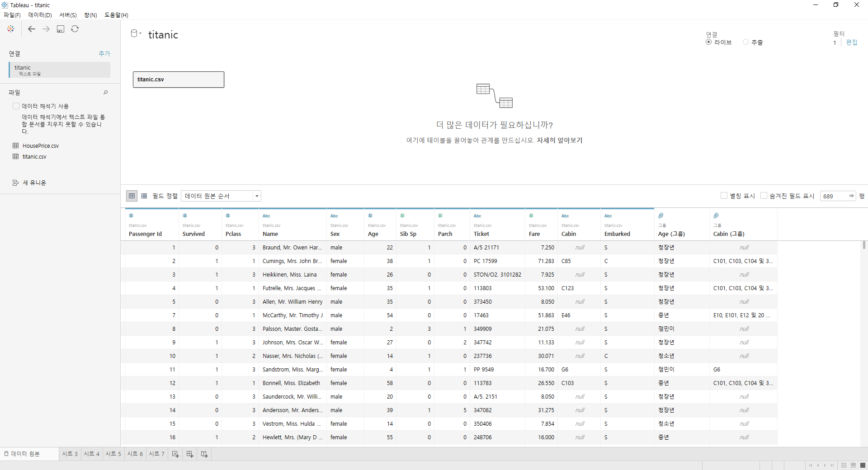Switch to metadata list view

coord(144,196)
